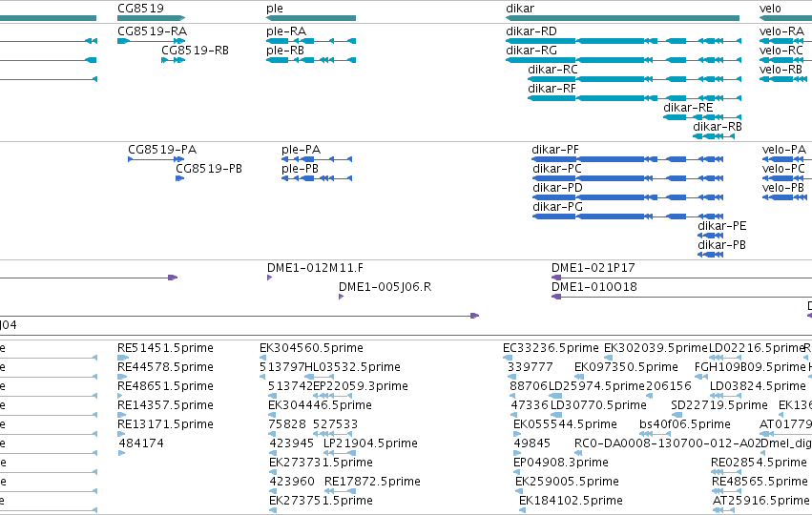Click the EC33236.5prime EST label
The height and width of the screenshot is (515, 812).
[x=551, y=348]
